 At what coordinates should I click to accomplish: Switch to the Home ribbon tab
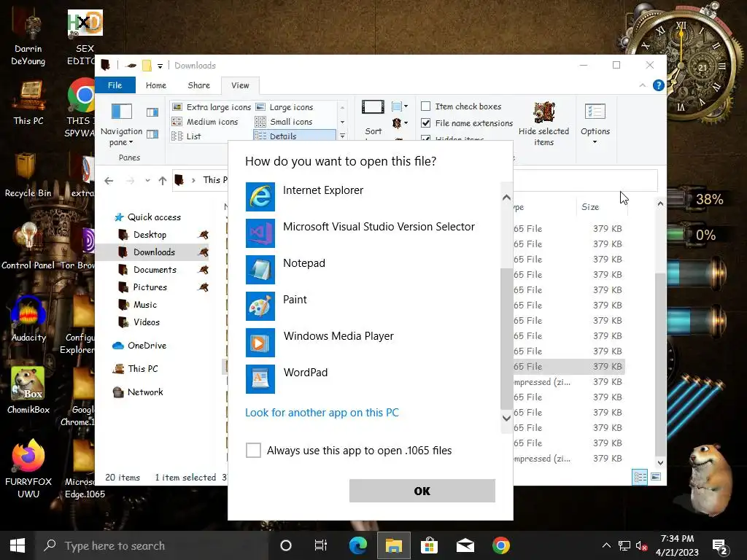pos(156,85)
